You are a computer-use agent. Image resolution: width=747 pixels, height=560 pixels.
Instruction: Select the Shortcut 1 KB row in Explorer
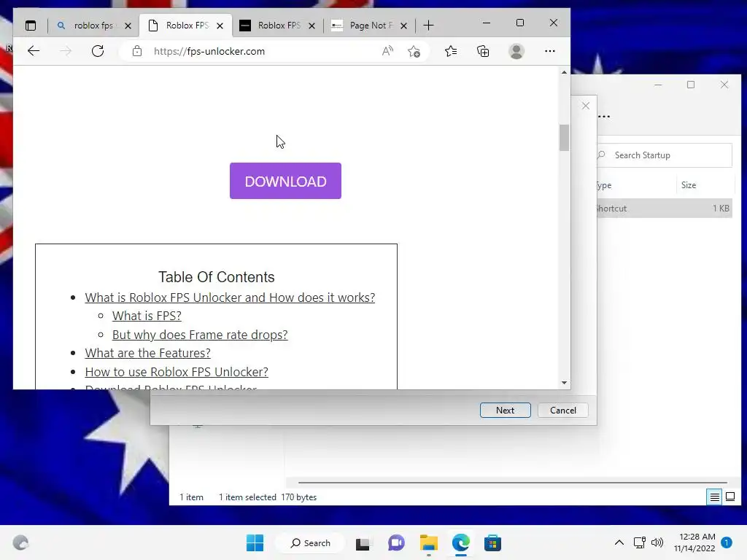click(x=664, y=208)
